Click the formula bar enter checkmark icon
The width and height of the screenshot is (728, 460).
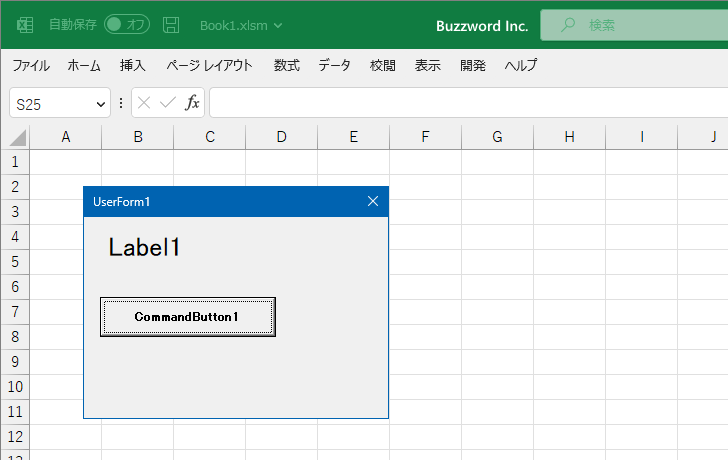168,103
